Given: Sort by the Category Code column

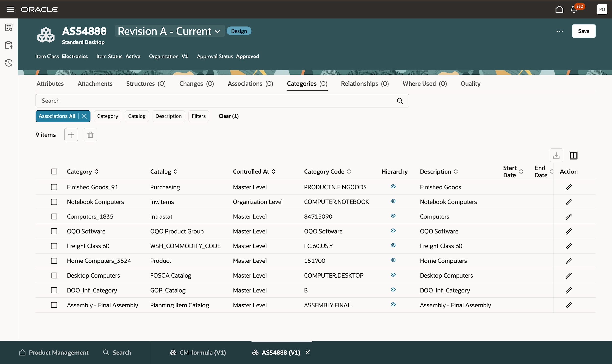Looking at the screenshot, I should pos(349,171).
